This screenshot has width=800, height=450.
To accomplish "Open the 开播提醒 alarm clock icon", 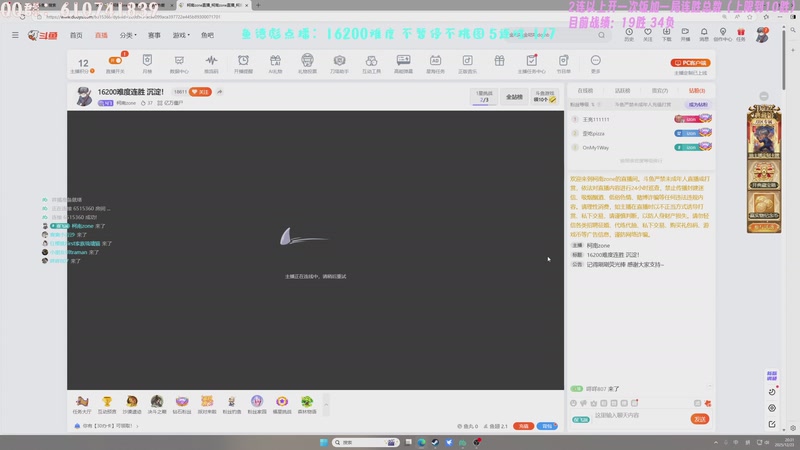I will click(243, 60).
